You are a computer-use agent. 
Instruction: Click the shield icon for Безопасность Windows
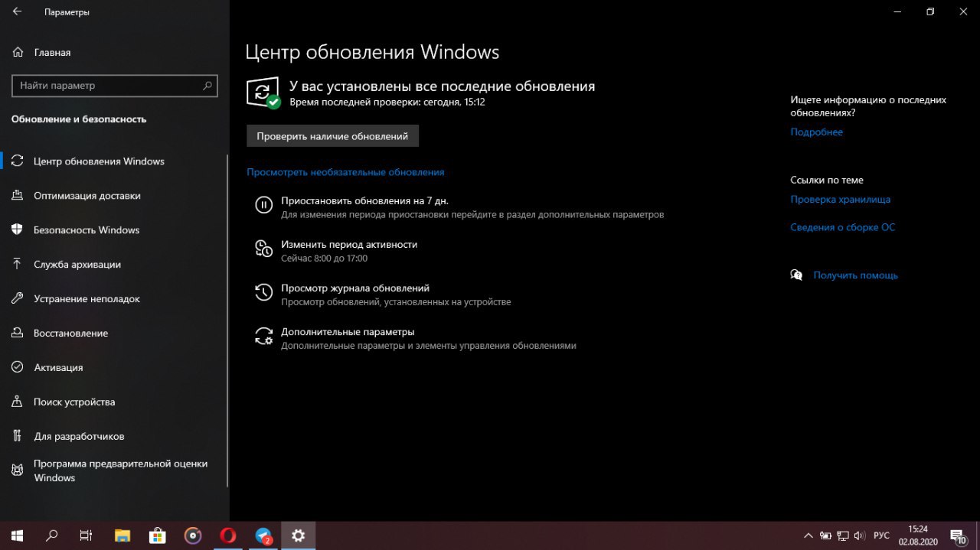18,229
